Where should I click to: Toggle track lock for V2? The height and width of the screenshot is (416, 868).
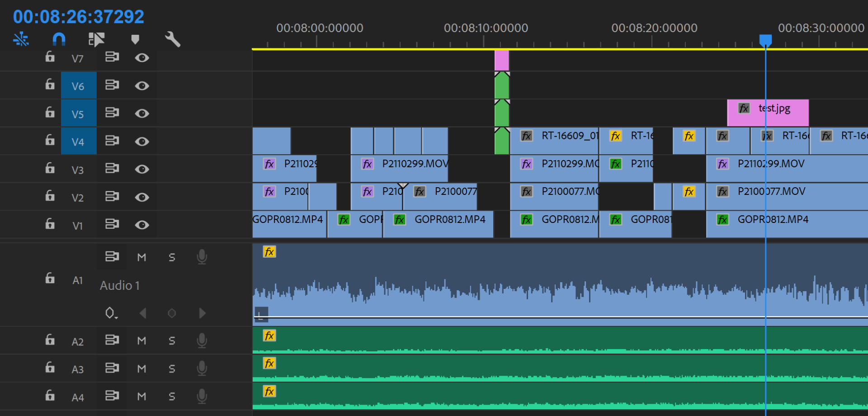(50, 196)
